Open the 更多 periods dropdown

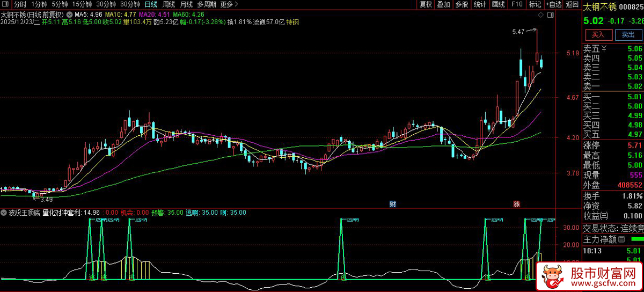[229, 4]
